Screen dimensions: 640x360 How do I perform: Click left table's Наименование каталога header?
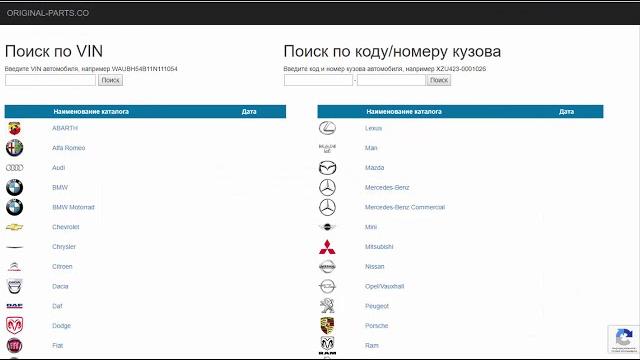click(91, 111)
